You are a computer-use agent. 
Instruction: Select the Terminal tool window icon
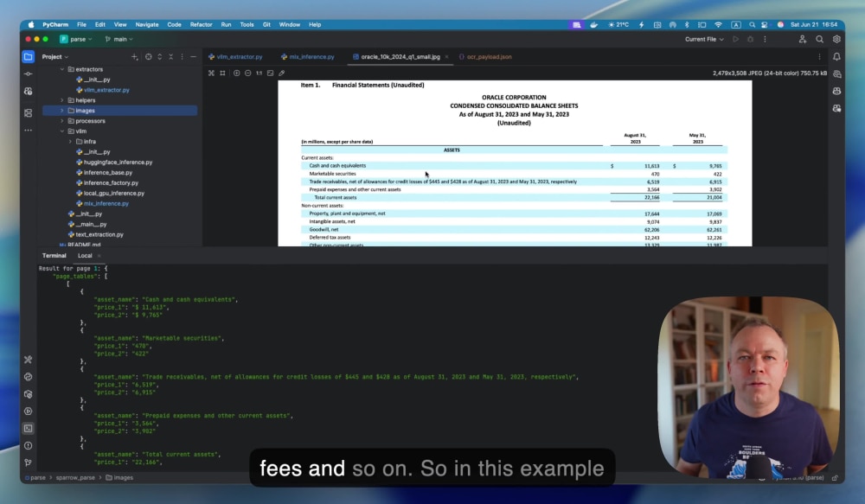pos(29,429)
